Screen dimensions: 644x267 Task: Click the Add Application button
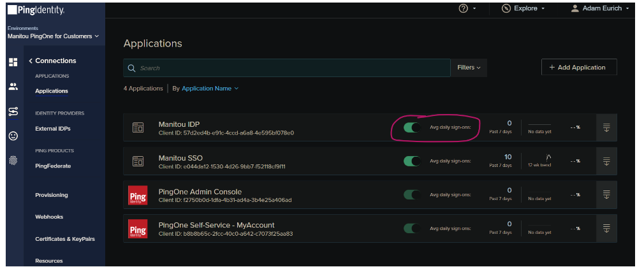click(579, 68)
